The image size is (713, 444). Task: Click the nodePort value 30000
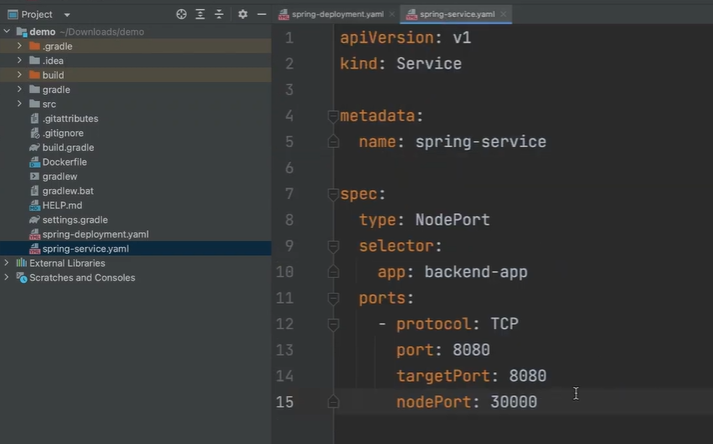tap(513, 402)
